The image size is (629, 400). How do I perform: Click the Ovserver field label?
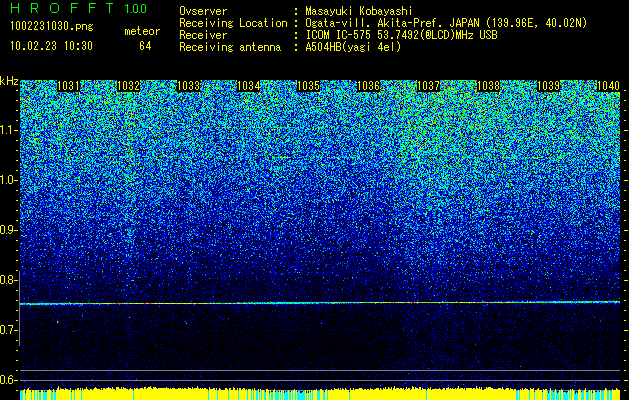click(203, 11)
